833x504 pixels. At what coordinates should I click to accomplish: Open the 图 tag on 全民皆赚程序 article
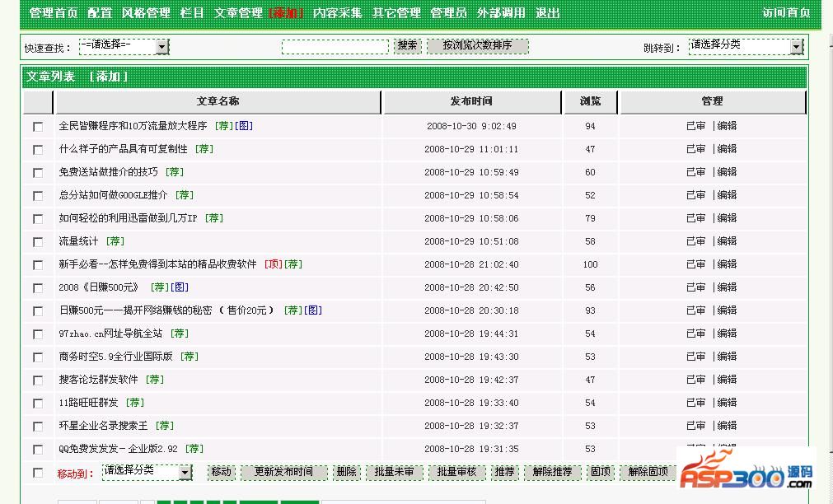(245, 126)
